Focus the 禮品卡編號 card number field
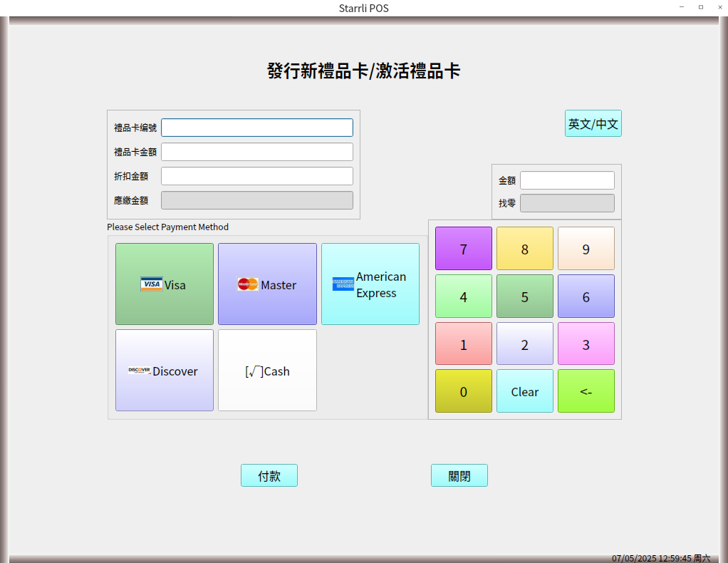728x563 pixels. (x=256, y=128)
